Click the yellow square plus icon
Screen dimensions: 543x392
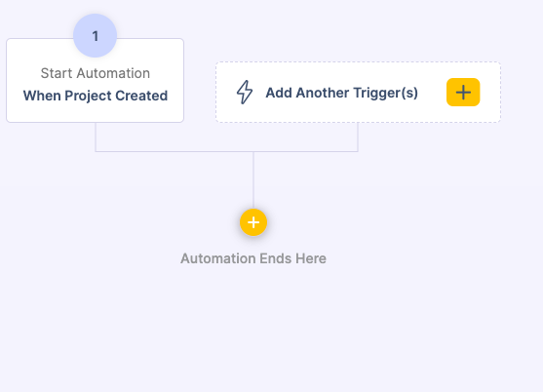pyautogui.click(x=463, y=92)
